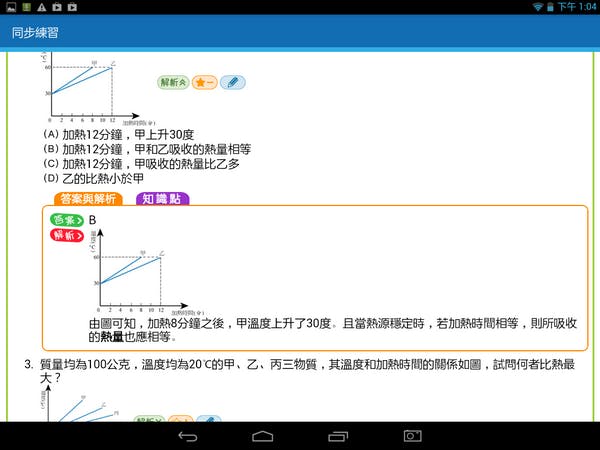Tap the 同步練習 title in header
This screenshot has height=450, width=600.
coord(35,33)
